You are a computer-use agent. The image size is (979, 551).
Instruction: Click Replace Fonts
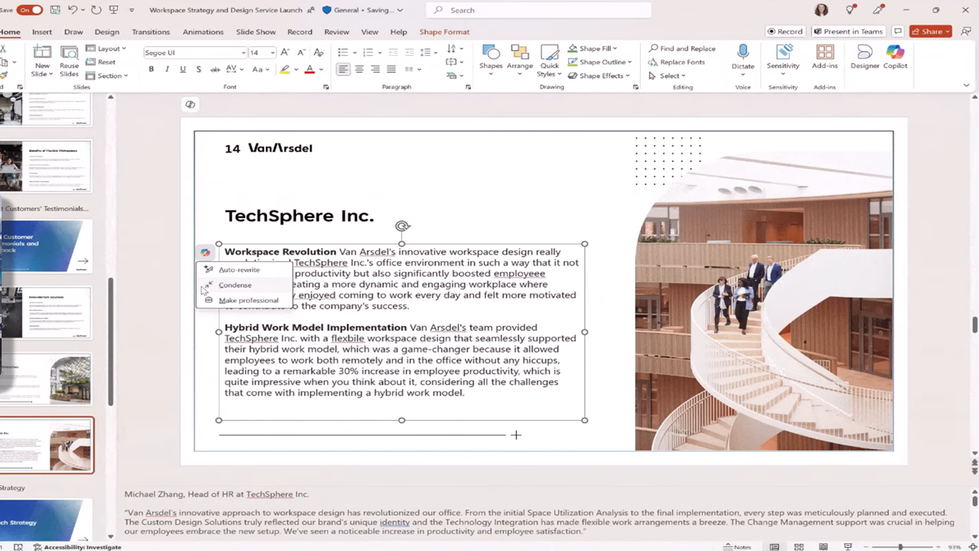pyautogui.click(x=677, y=62)
